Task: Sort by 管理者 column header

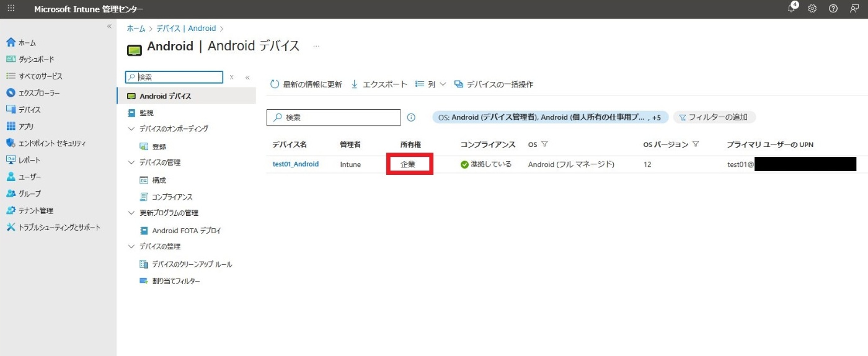Action: tap(350, 145)
